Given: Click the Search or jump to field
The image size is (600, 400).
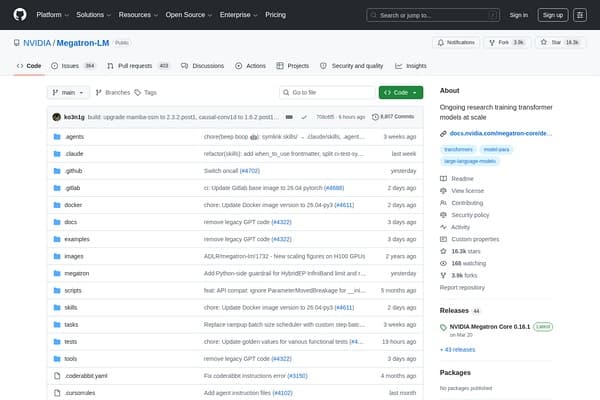Looking at the screenshot, I should point(433,15).
